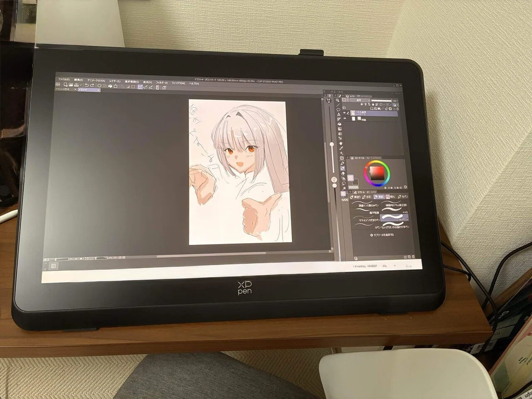
Task: Expand the Save dropdown arrow
Action: click(81, 85)
